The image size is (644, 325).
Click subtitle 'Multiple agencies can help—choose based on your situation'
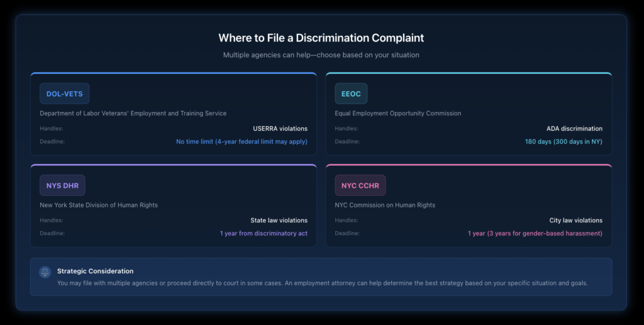click(321, 55)
